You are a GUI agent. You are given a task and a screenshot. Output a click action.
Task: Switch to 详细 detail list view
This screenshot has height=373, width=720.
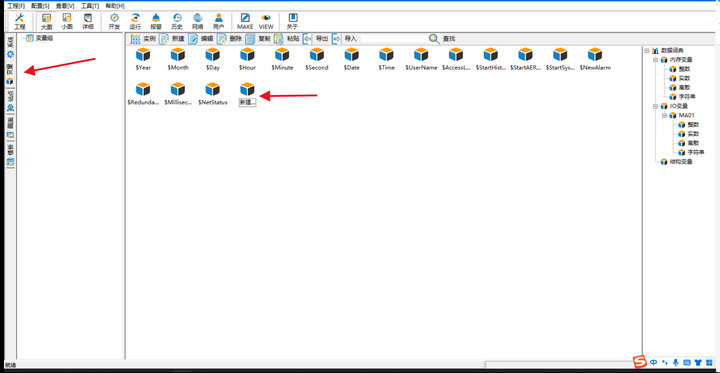(x=88, y=21)
